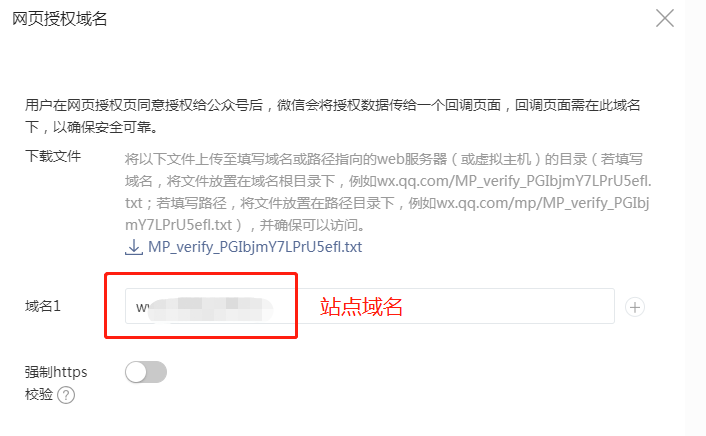Click the plus icon to add a domain

tap(635, 307)
